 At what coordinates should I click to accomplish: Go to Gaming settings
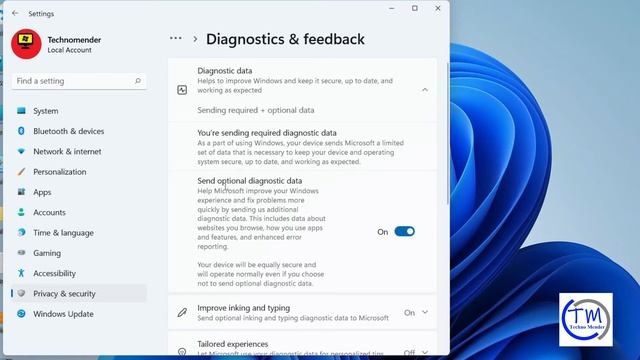(79, 253)
